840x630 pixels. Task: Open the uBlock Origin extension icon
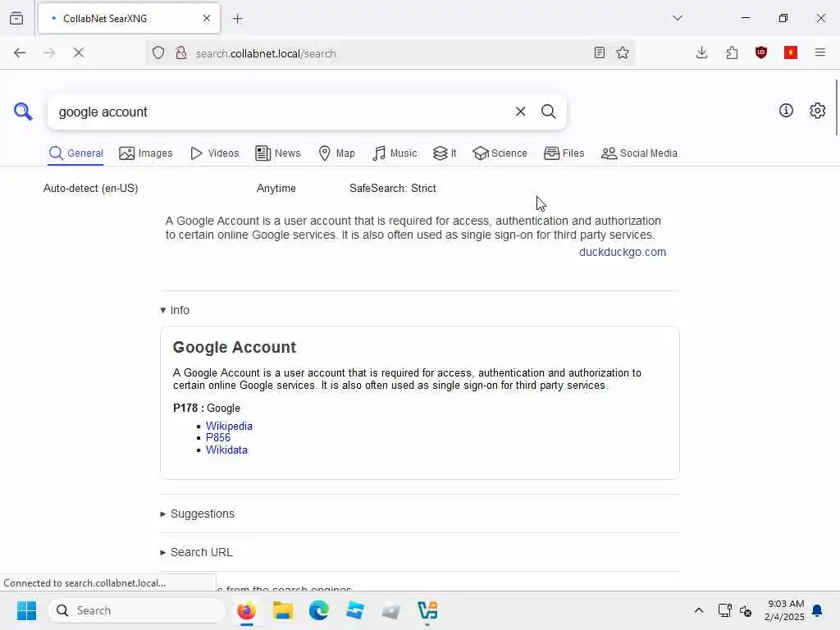[x=761, y=52]
